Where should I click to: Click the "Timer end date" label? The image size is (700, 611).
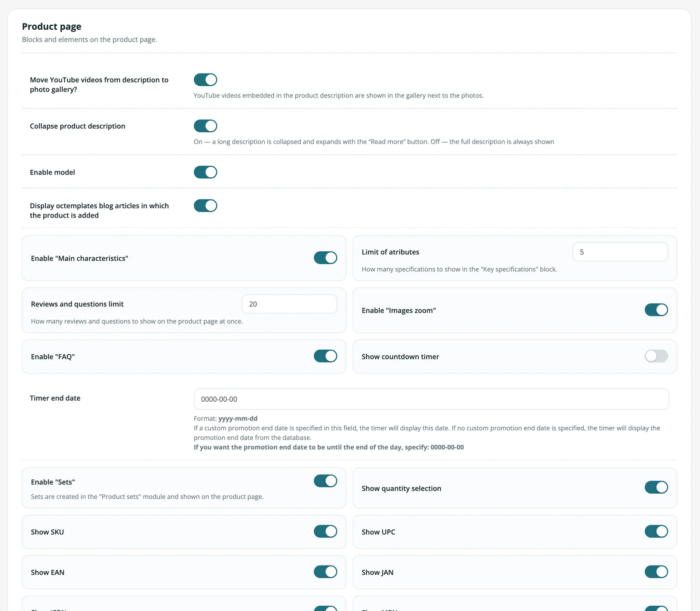pyautogui.click(x=55, y=398)
